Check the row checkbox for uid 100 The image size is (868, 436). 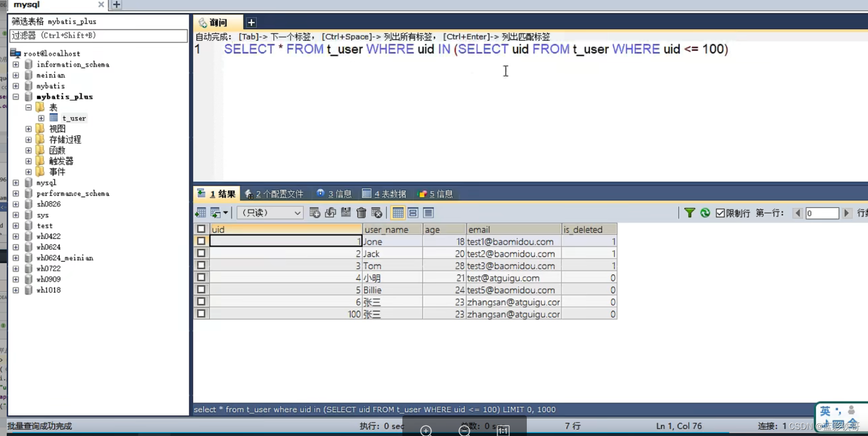(201, 314)
